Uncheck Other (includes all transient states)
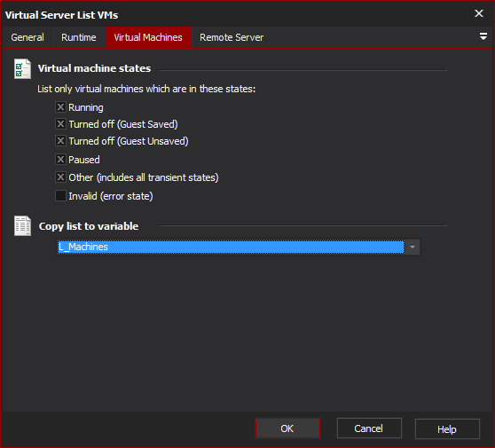 pos(60,177)
